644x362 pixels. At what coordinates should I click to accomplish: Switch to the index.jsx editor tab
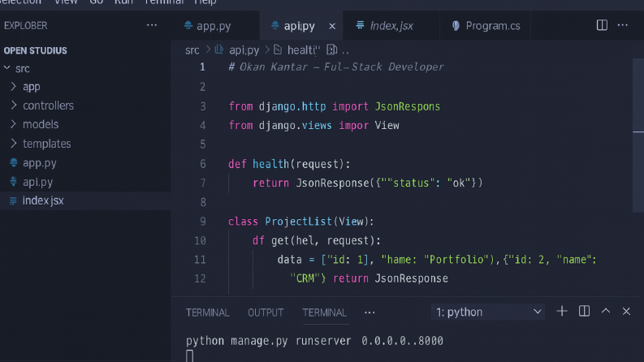(x=391, y=26)
